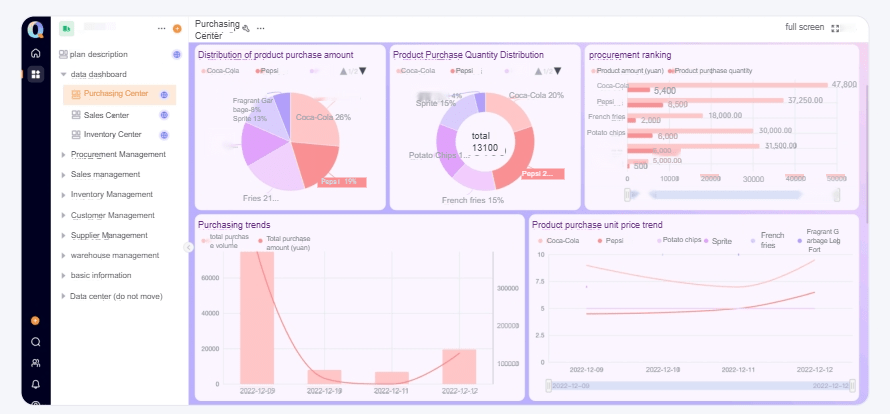Click globe icon next to Sales Center
890x414 pixels.
point(165,115)
